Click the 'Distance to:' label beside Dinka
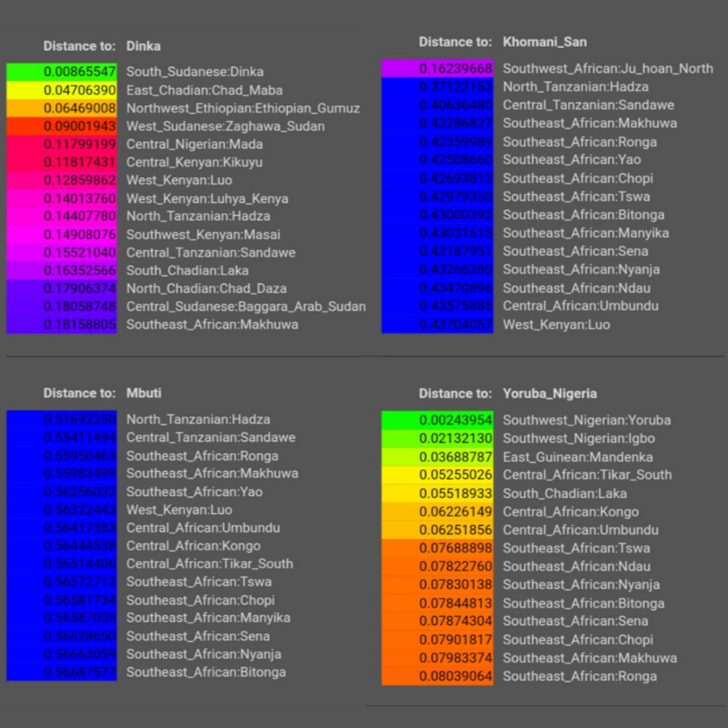 coord(80,46)
